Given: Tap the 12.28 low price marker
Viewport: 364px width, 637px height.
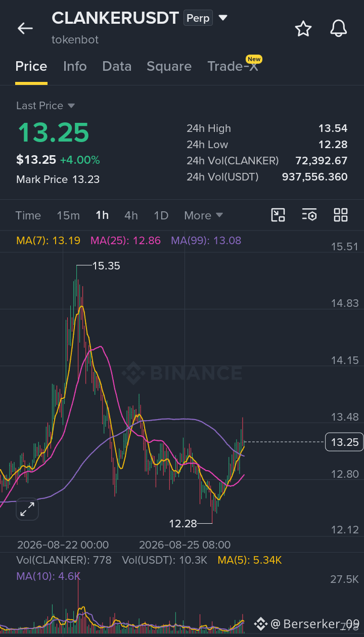Looking at the screenshot, I should coord(183,524).
